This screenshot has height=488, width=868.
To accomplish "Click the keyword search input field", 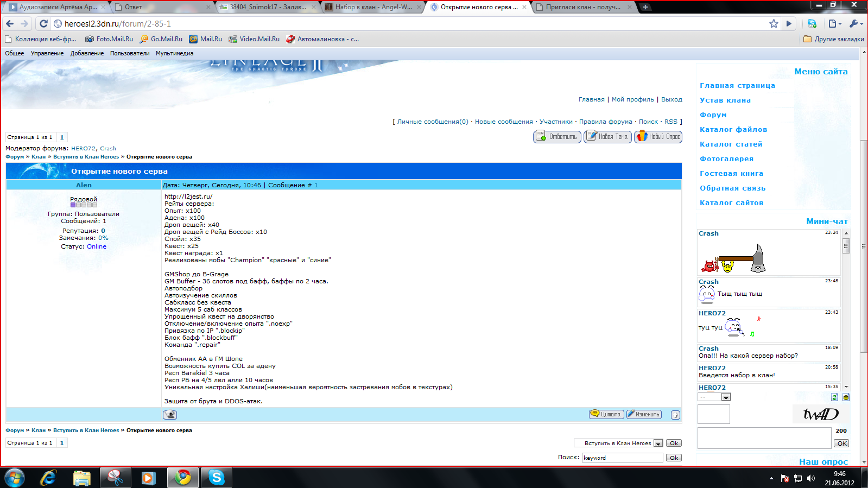I will click(x=623, y=458).
